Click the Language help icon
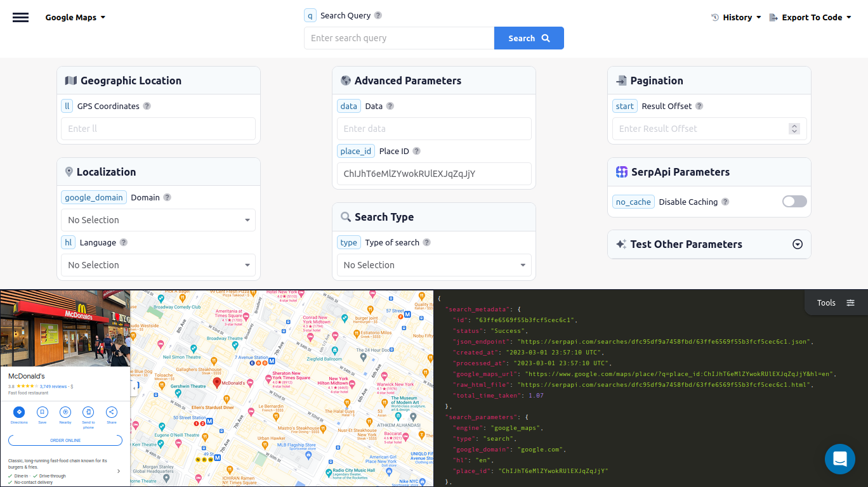The image size is (868, 487). pos(124,242)
